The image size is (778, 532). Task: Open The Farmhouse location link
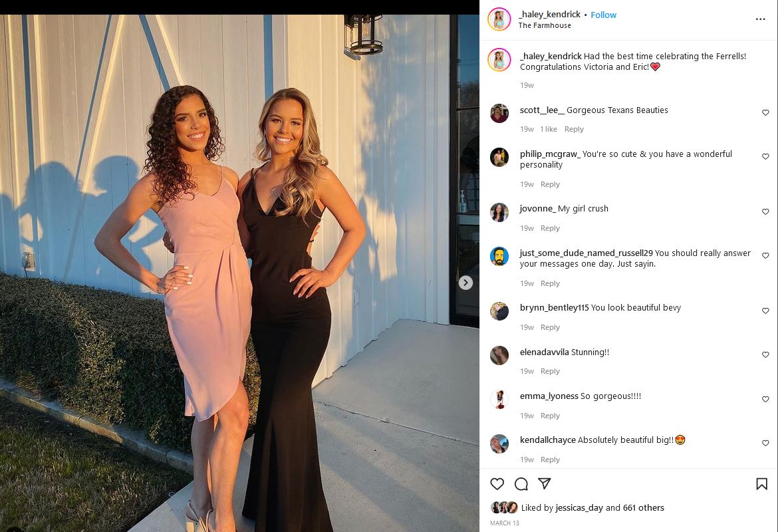[545, 25]
